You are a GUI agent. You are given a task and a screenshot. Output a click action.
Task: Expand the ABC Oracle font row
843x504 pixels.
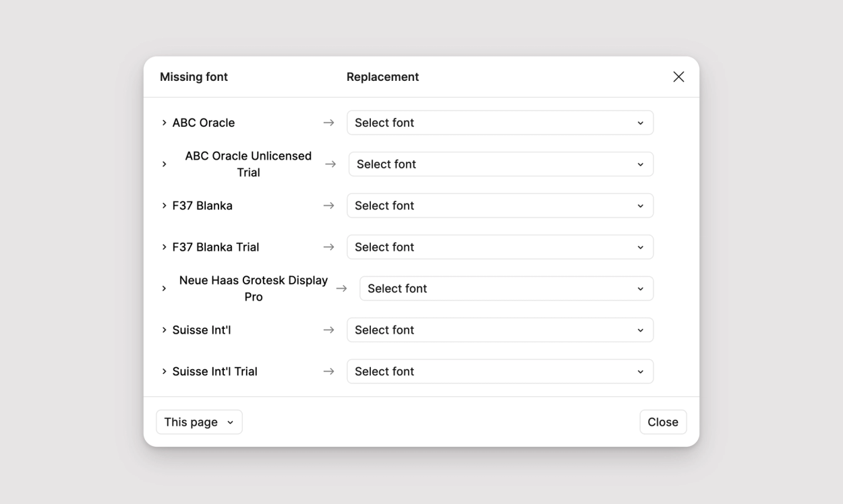[164, 123]
